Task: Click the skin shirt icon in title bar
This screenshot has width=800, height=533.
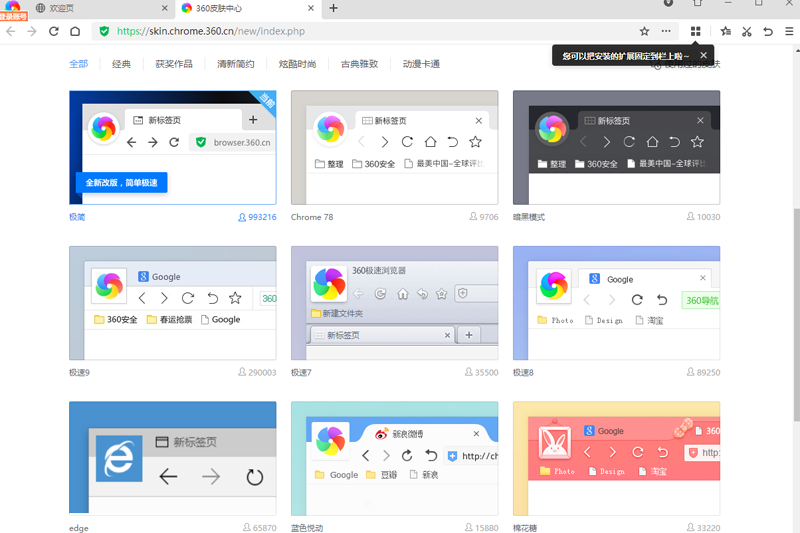Action: click(x=698, y=3)
